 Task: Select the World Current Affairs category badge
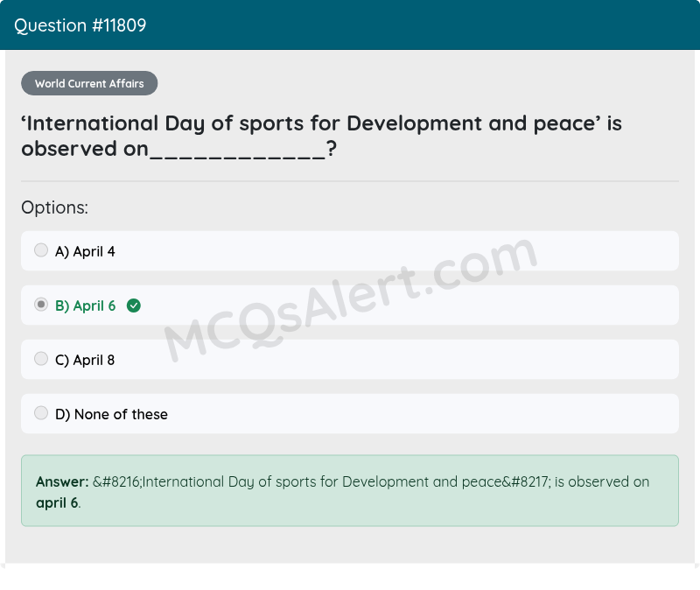coord(89,83)
